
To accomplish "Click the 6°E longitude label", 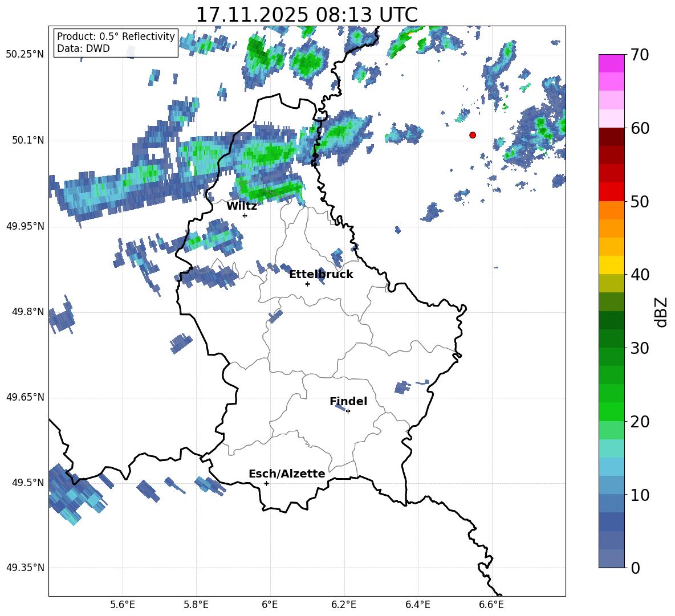I will click(270, 605).
